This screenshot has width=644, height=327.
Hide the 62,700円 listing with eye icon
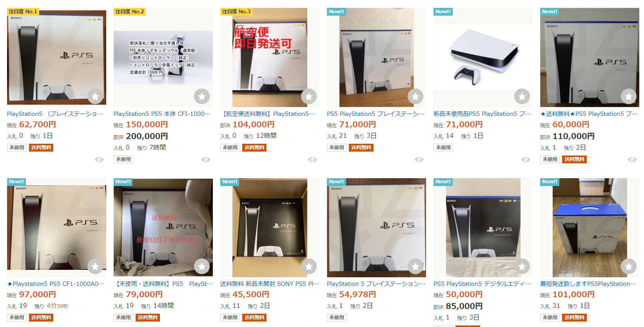tap(99, 159)
